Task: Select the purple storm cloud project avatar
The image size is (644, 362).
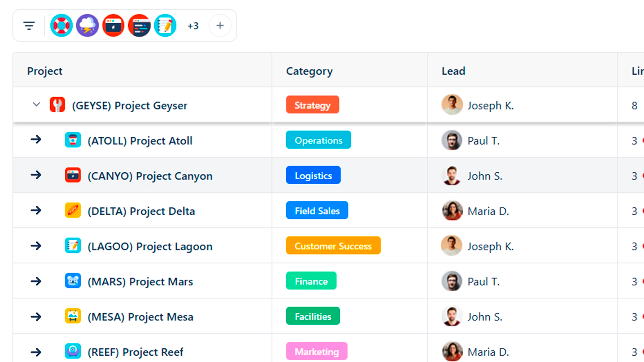Action: click(x=87, y=25)
